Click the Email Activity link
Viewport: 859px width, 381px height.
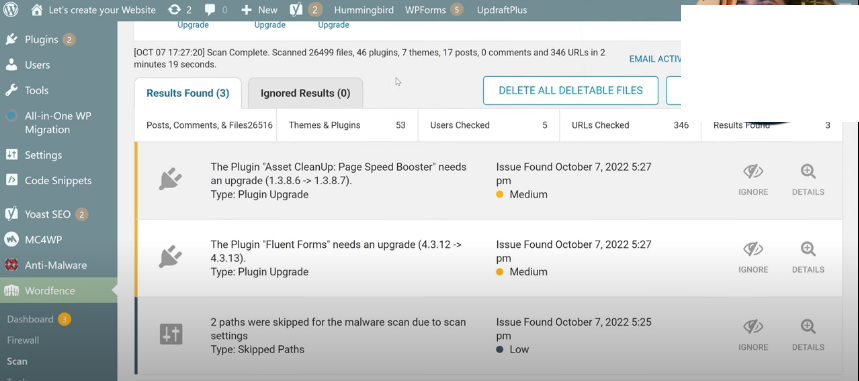[655, 59]
